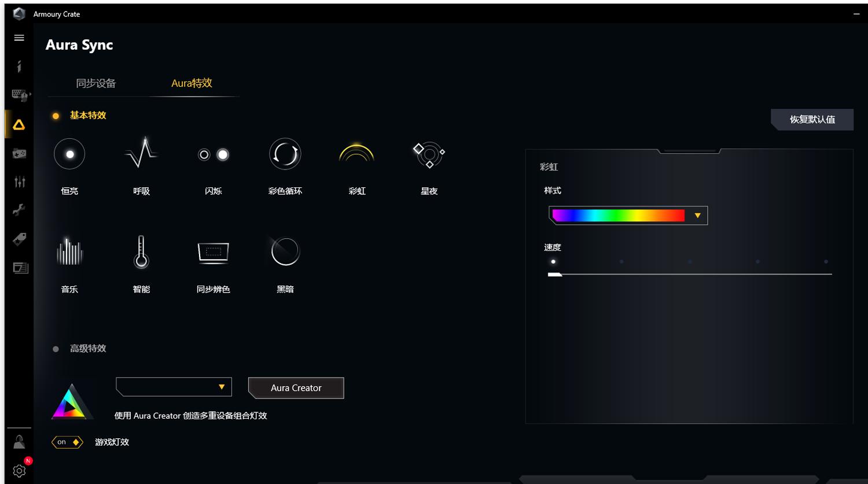Select the 同步辨色 adaptive color icon
868x484 pixels.
click(213, 252)
